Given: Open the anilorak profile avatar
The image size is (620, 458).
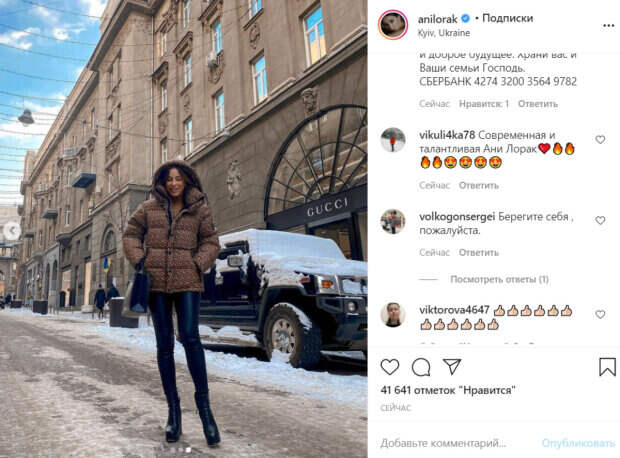Looking at the screenshot, I should click(393, 25).
